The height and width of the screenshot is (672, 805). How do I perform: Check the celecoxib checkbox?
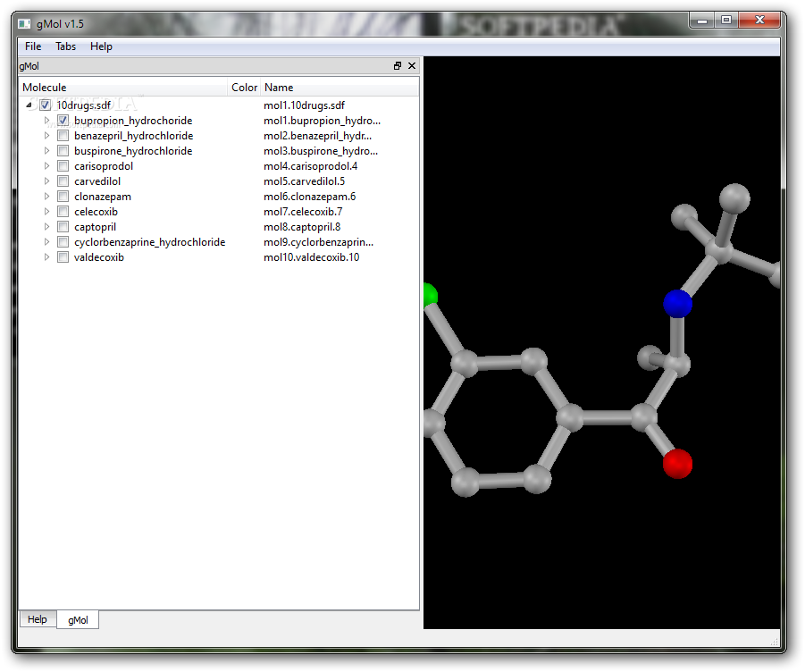click(63, 212)
